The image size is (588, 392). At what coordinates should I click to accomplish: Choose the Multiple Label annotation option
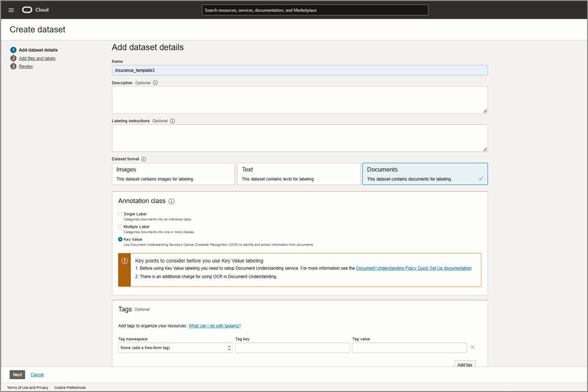[120, 226]
